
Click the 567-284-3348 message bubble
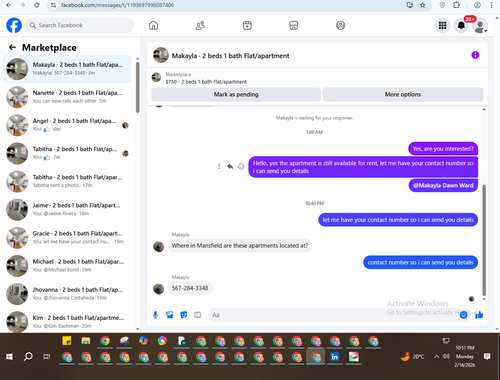[x=190, y=288]
